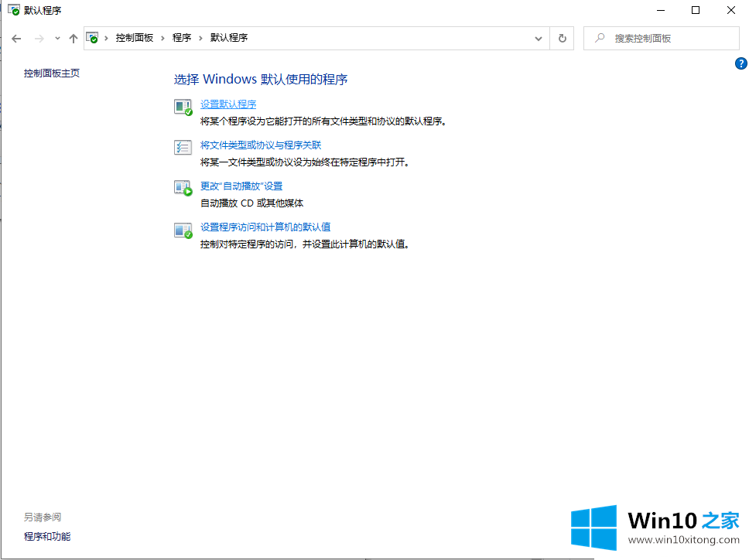Click the Back navigation arrow
This screenshot has height=560, width=749.
coord(16,39)
